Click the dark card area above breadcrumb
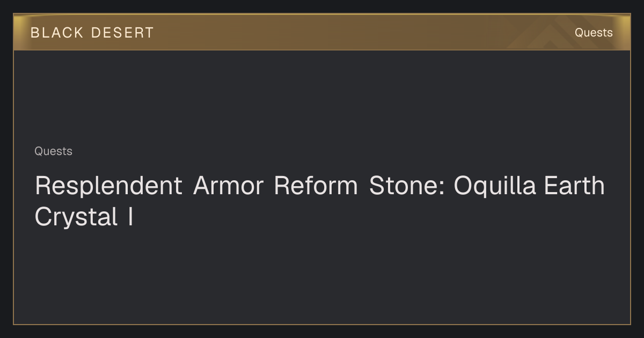This screenshot has width=644, height=338. [x=322, y=97]
